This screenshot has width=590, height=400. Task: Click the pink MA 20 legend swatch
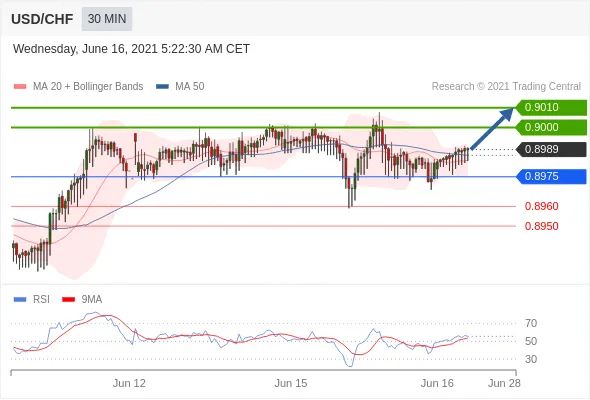click(20, 87)
